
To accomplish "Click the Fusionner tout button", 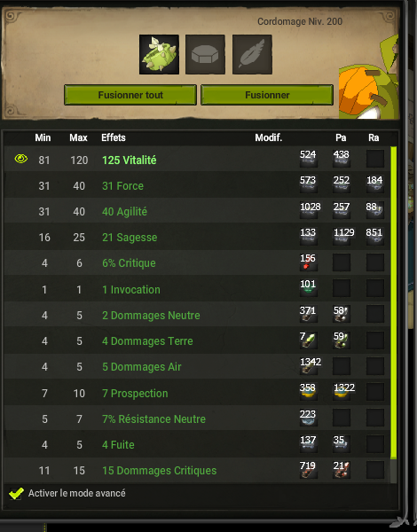I will tap(130, 95).
